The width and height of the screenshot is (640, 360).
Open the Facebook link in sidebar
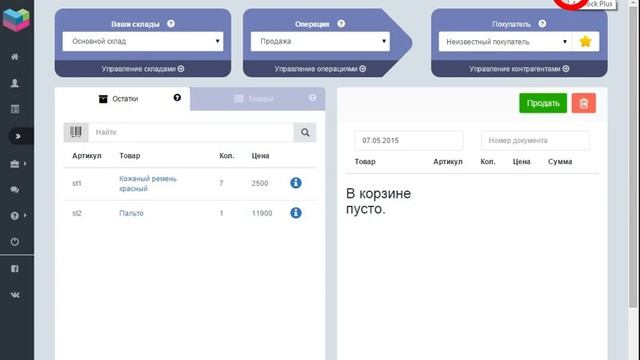[x=15, y=269]
